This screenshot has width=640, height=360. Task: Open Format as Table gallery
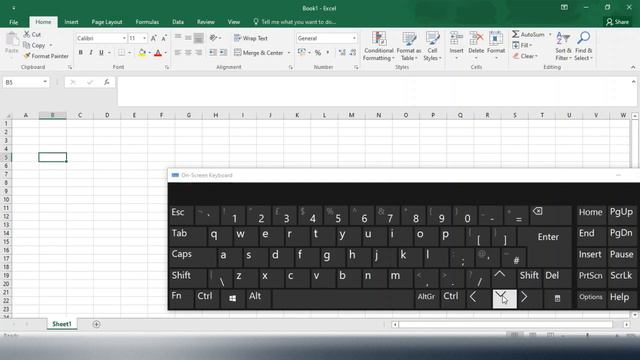(409, 46)
